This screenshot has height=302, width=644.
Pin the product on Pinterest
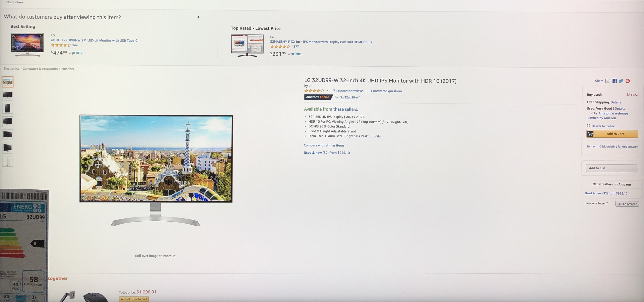coord(628,81)
